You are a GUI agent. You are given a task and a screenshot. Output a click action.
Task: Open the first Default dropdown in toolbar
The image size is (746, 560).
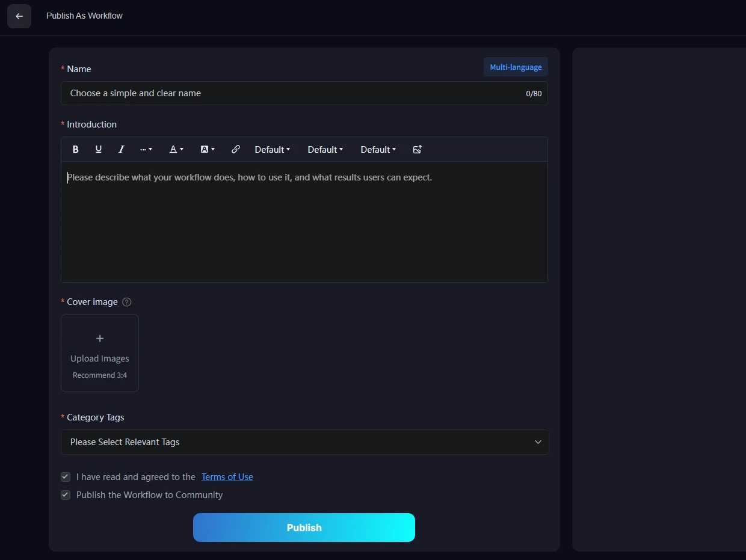272,149
